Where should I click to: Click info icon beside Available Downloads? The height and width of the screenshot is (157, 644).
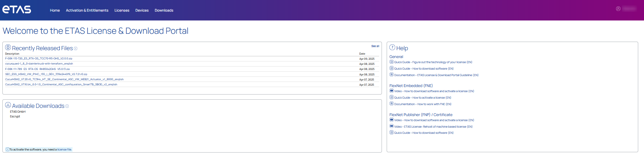[67, 106]
